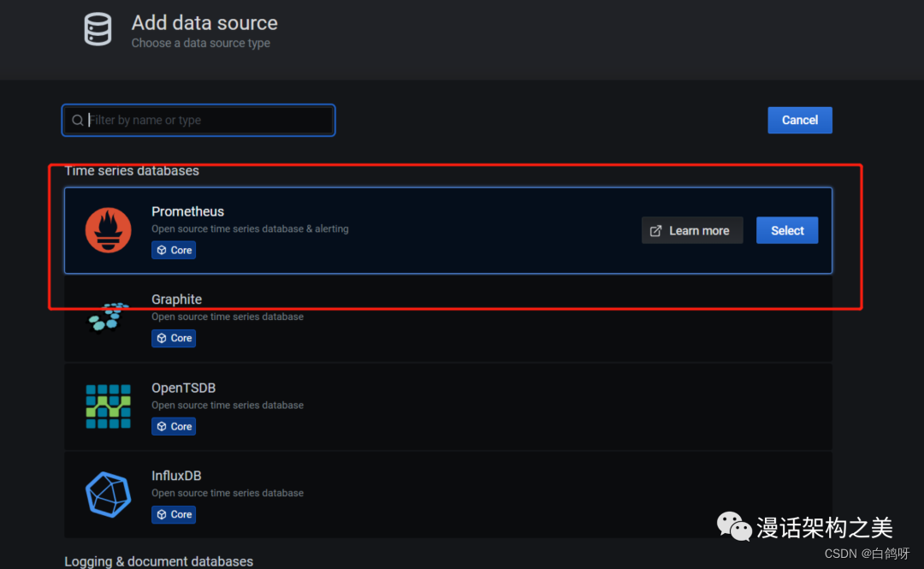Click the Prometheus flame logo icon
This screenshot has height=569, width=924.
coord(108,230)
